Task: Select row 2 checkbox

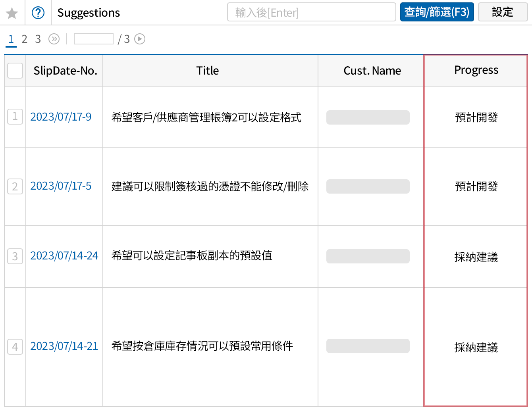Action: (15, 186)
